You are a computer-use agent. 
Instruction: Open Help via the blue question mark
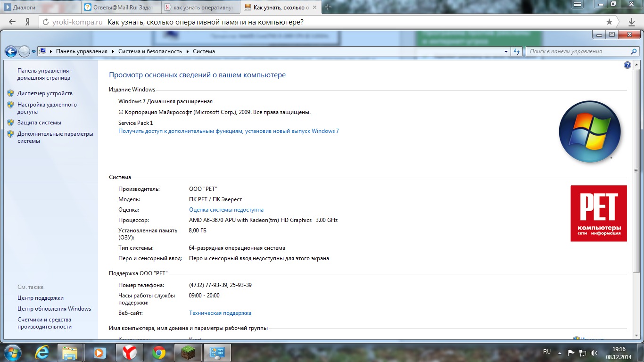(627, 65)
